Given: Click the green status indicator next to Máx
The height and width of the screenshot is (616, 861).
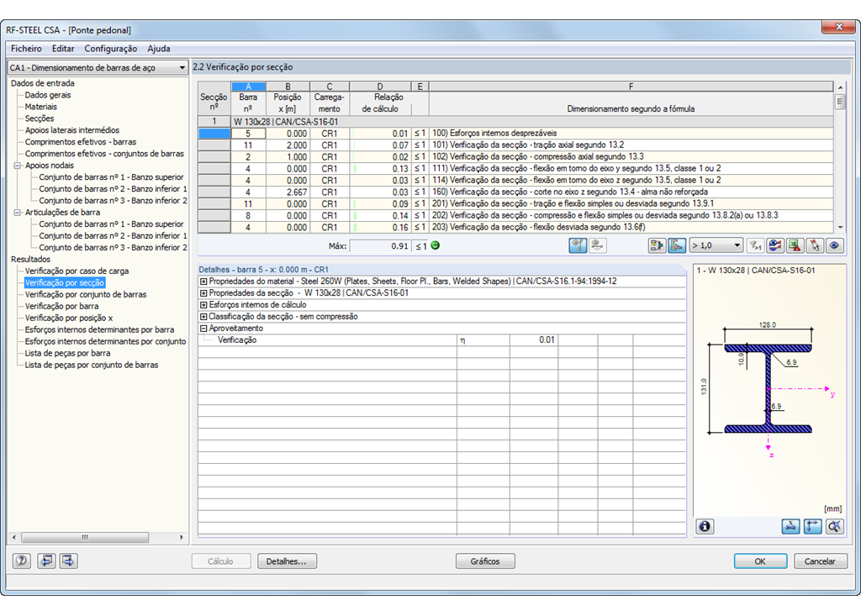Looking at the screenshot, I should tap(436, 245).
